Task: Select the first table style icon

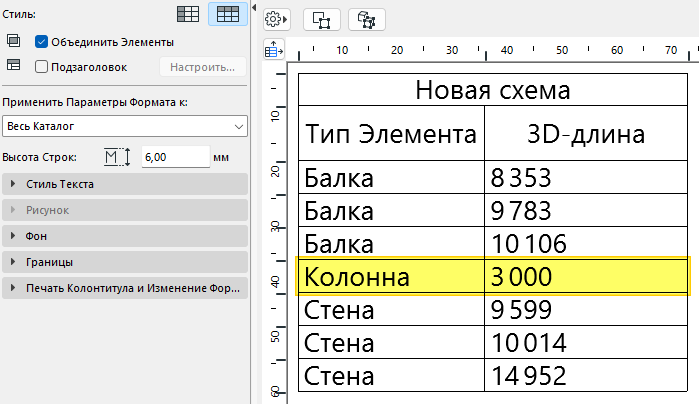Action: point(188,14)
